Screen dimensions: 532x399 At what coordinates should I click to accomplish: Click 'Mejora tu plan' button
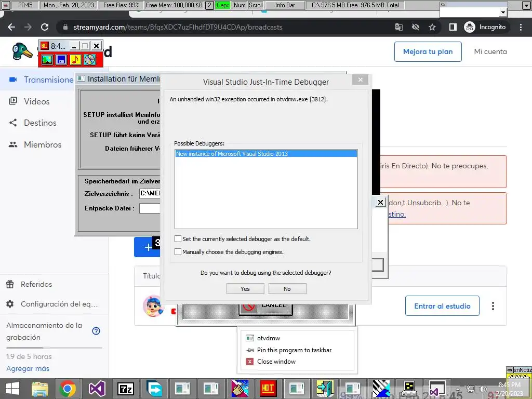tap(428, 51)
